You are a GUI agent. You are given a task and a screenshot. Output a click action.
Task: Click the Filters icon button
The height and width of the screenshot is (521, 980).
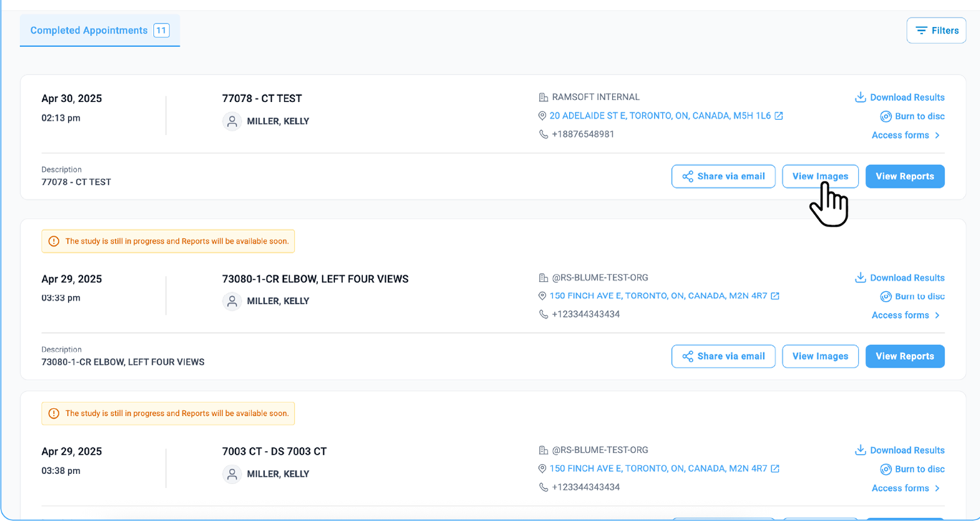coord(921,31)
